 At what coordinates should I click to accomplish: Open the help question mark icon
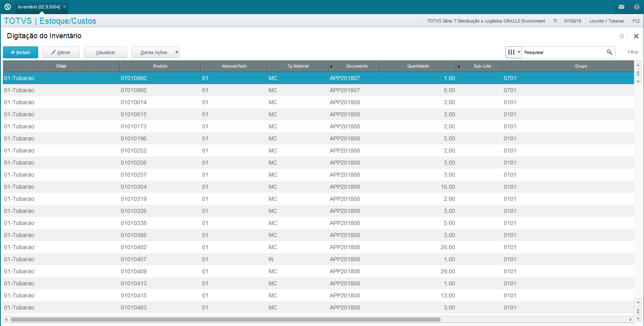point(636,7)
